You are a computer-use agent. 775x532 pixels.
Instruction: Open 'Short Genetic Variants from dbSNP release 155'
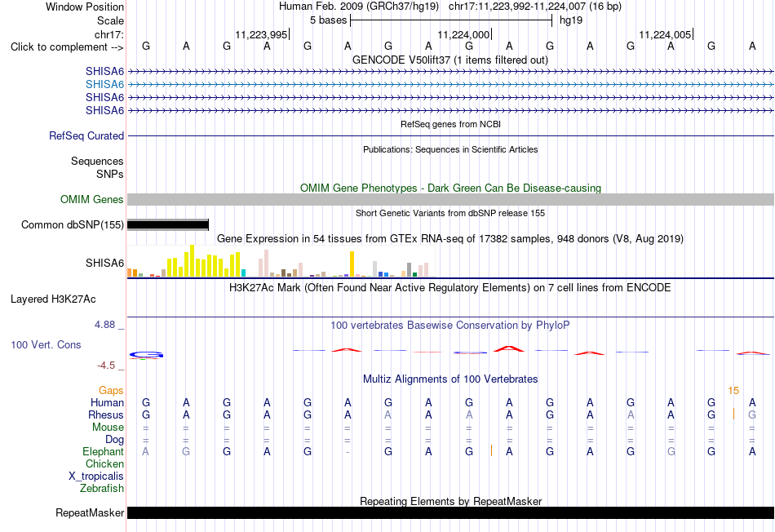point(450,213)
